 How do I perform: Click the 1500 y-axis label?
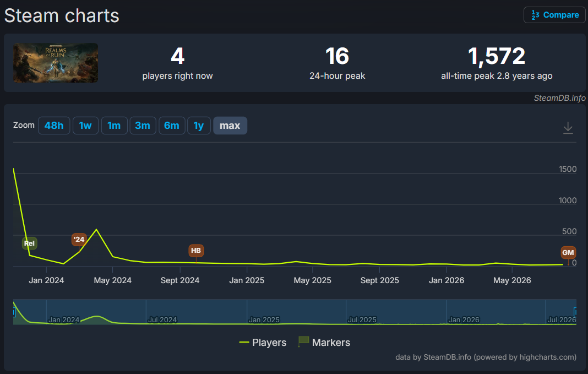pyautogui.click(x=568, y=169)
